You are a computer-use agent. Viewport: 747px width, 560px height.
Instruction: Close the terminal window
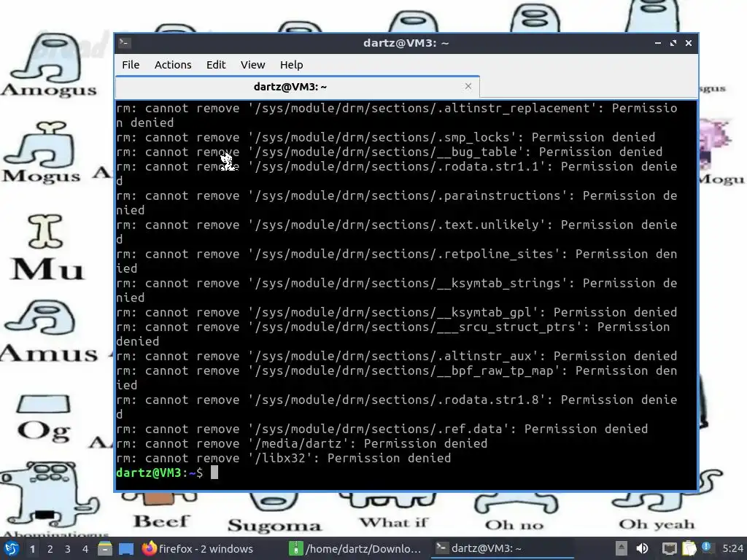click(689, 43)
